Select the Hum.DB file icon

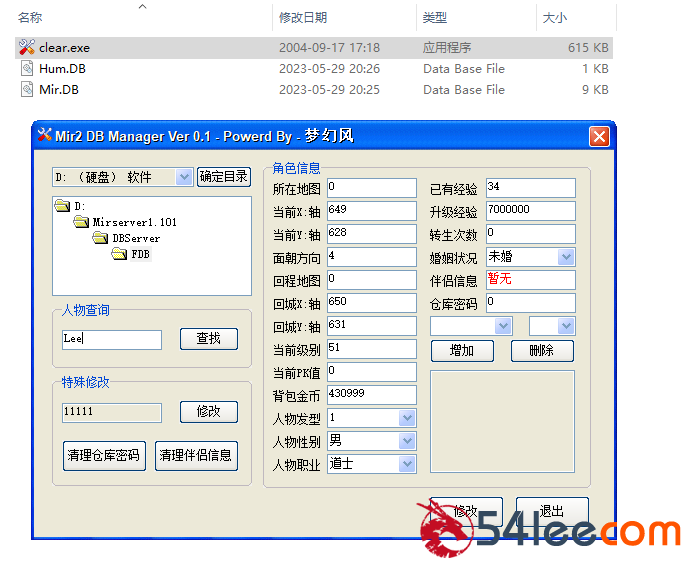[27, 69]
